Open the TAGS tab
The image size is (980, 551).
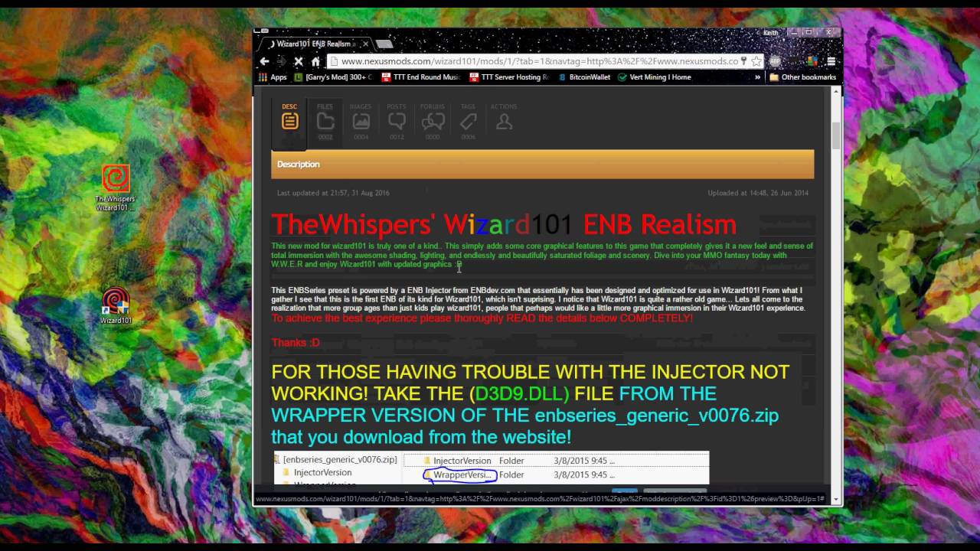(468, 121)
